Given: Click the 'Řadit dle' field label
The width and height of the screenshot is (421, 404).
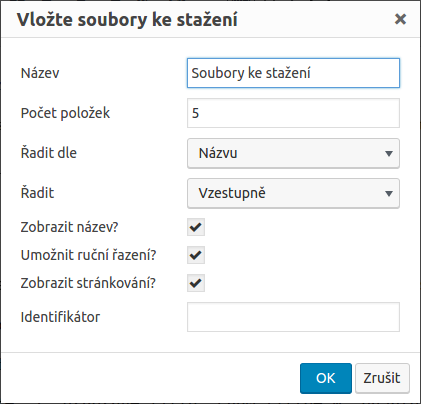Looking at the screenshot, I should pos(49,153).
